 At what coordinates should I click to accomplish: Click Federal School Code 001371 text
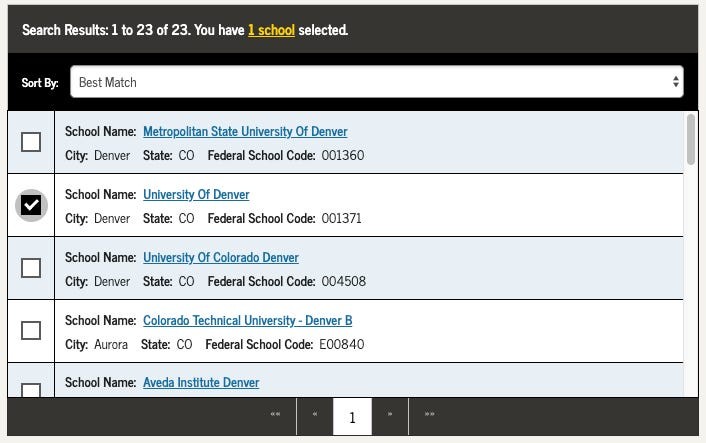pyautogui.click(x=342, y=218)
